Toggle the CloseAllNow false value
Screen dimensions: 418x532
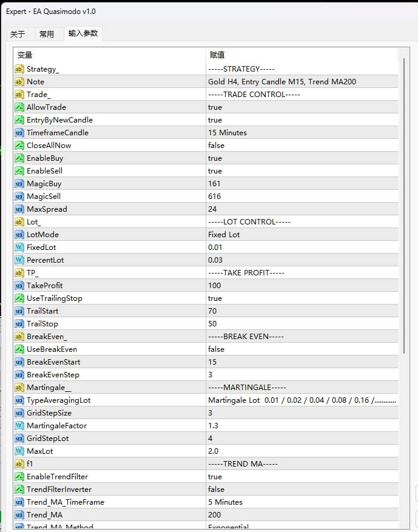coord(216,146)
